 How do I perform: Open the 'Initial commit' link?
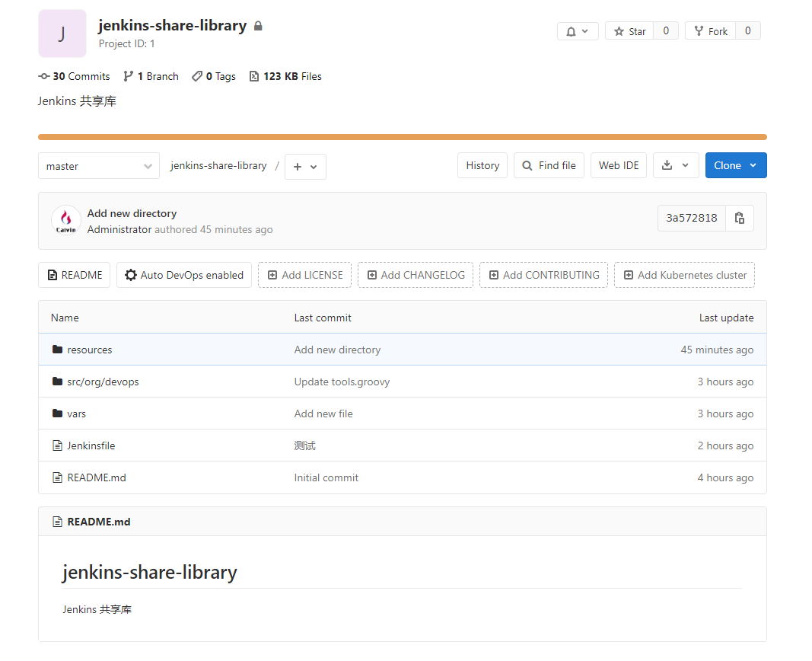point(326,477)
